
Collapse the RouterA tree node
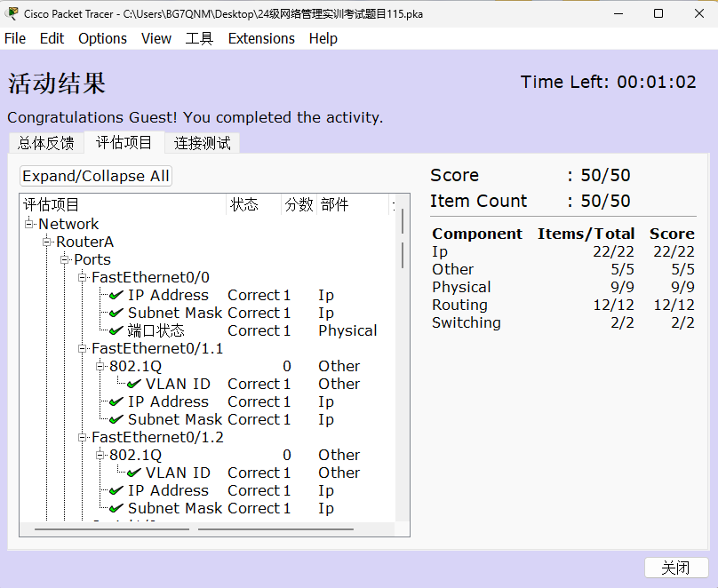point(47,242)
